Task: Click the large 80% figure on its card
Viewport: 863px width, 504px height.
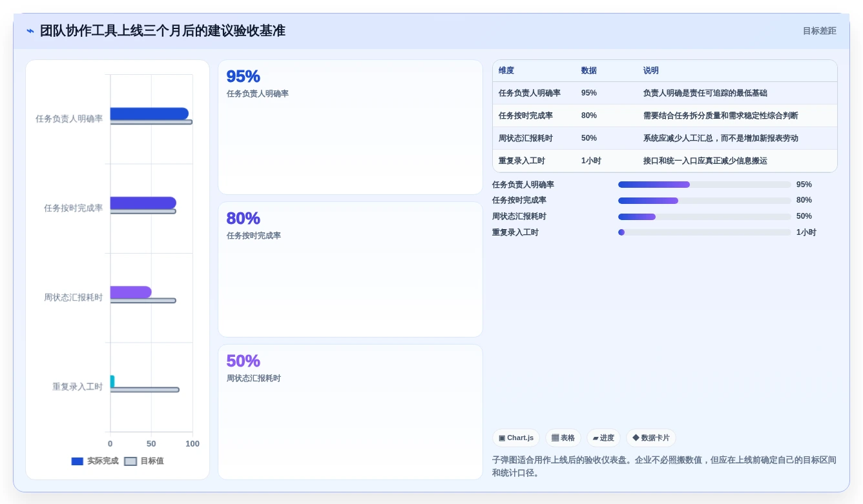Action: 243,218
